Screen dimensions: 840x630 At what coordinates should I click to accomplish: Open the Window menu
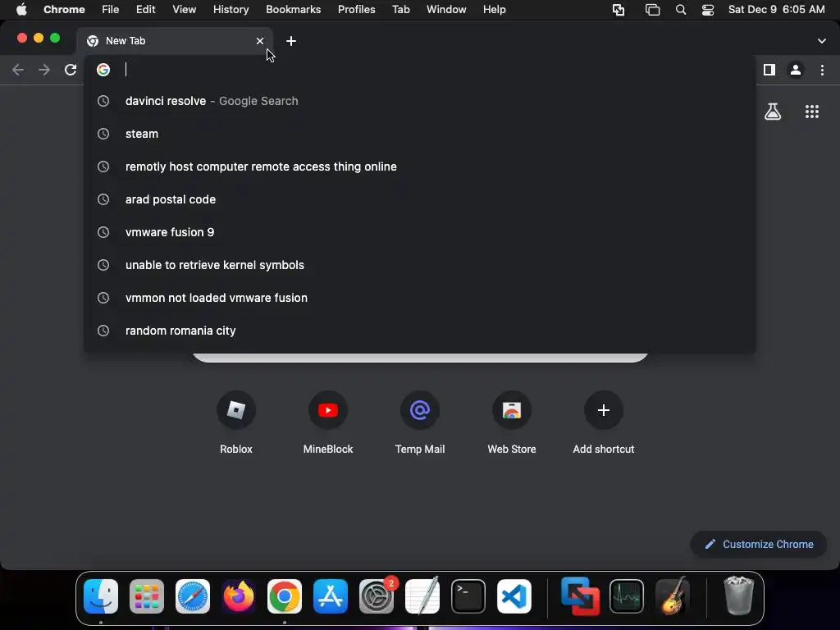(x=446, y=10)
